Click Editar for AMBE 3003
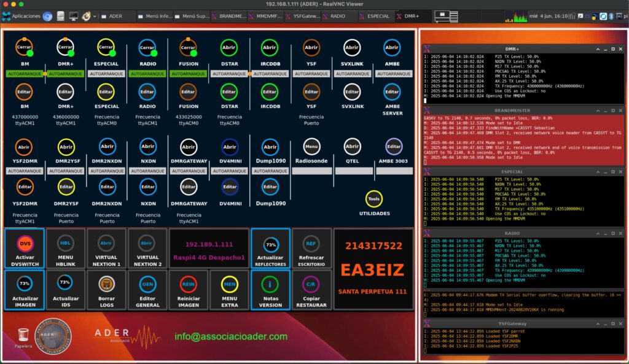This screenshot has width=629, height=364. pyautogui.click(x=394, y=147)
